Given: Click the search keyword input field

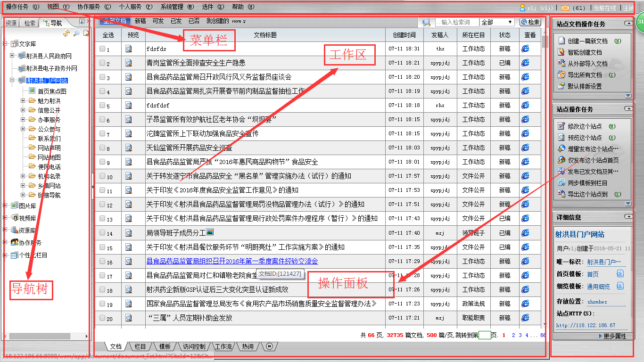Looking at the screenshot, I should pos(456,22).
